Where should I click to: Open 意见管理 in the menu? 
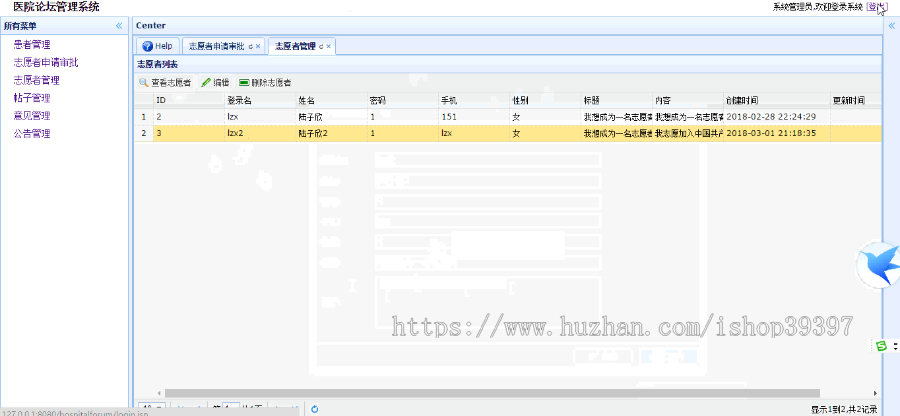click(32, 115)
